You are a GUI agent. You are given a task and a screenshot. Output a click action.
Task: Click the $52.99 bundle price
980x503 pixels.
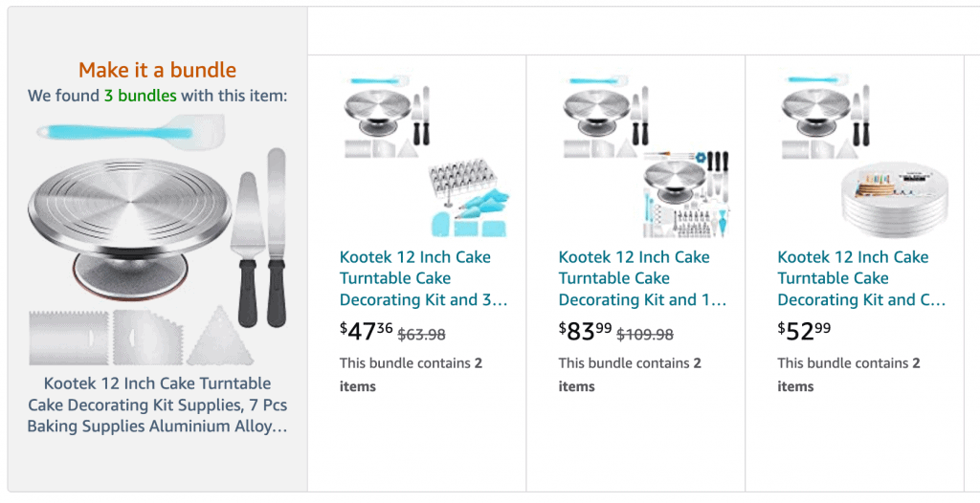[x=804, y=332]
